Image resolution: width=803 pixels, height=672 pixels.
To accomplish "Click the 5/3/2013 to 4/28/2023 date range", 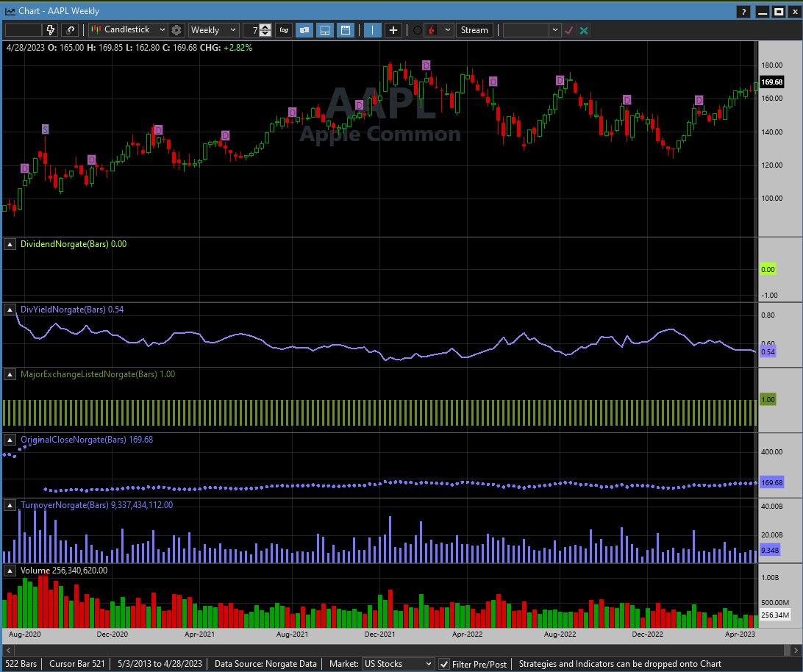I will click(x=160, y=664).
